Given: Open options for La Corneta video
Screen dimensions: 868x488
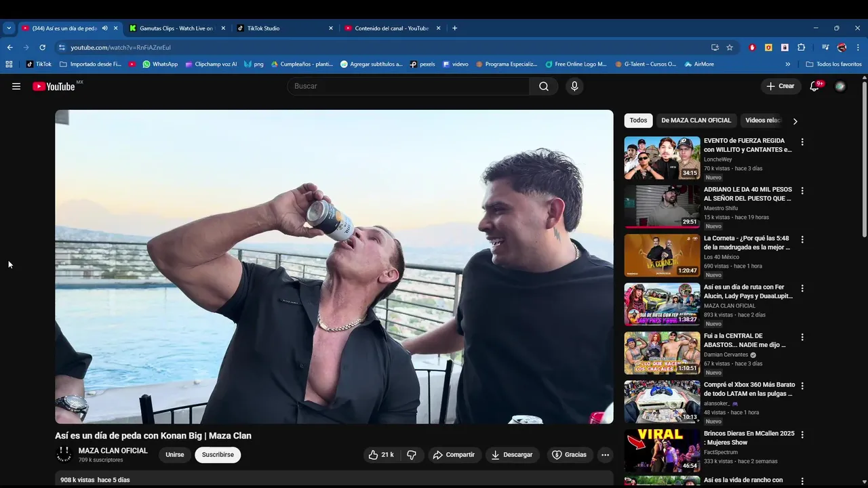Looking at the screenshot, I should pyautogui.click(x=802, y=240).
